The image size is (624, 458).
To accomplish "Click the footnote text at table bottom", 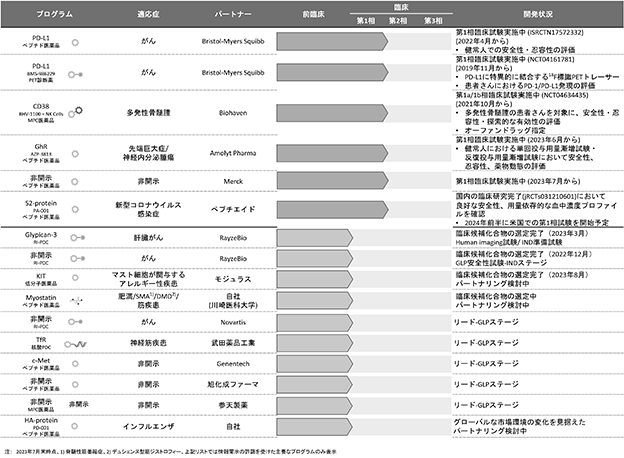I will point(171,452).
